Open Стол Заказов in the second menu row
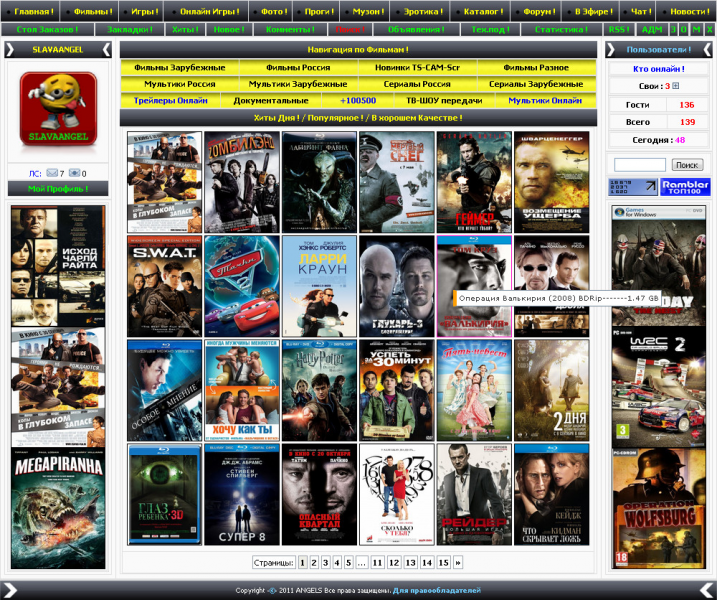Screen dimensions: 717x600 coord(47,29)
